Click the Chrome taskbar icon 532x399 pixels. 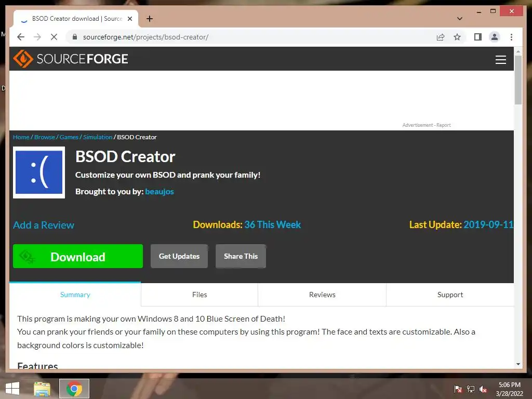pos(74,389)
